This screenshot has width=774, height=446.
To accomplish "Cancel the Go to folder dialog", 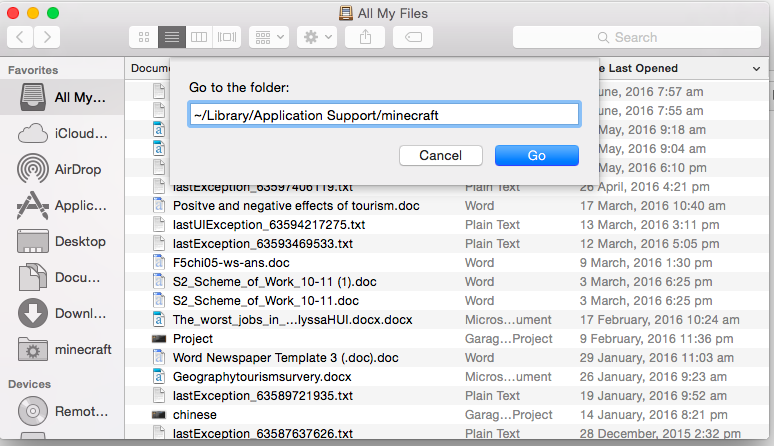I will 440,156.
